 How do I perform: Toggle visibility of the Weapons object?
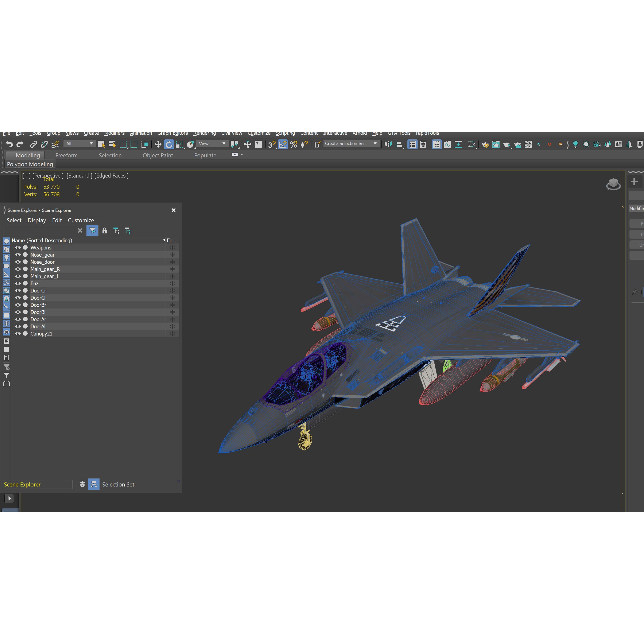[18, 248]
